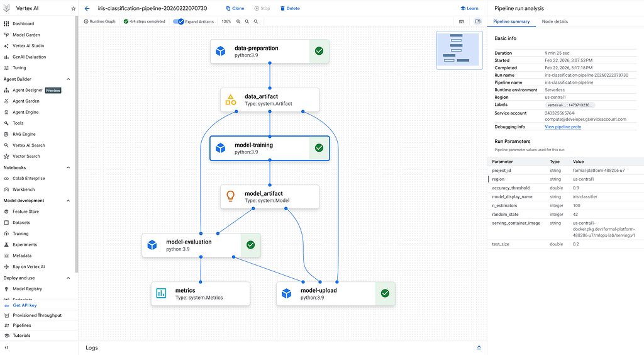Image resolution: width=644 pixels, height=355 pixels.
Task: Reset the graph zoom level
Action: 256,21
